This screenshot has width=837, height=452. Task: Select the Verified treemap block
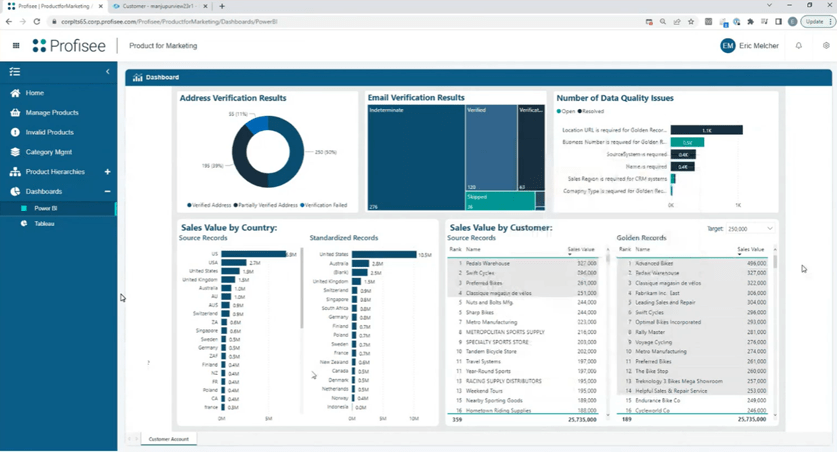[x=491, y=148]
